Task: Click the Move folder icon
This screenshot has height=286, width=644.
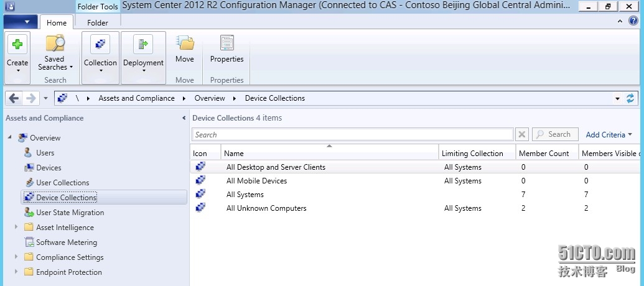Action: 185,43
